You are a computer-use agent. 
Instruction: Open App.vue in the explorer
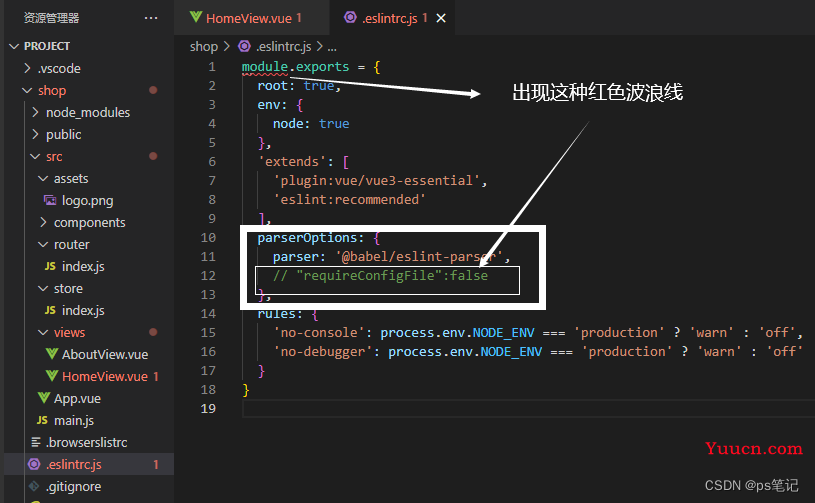pyautogui.click(x=77, y=399)
